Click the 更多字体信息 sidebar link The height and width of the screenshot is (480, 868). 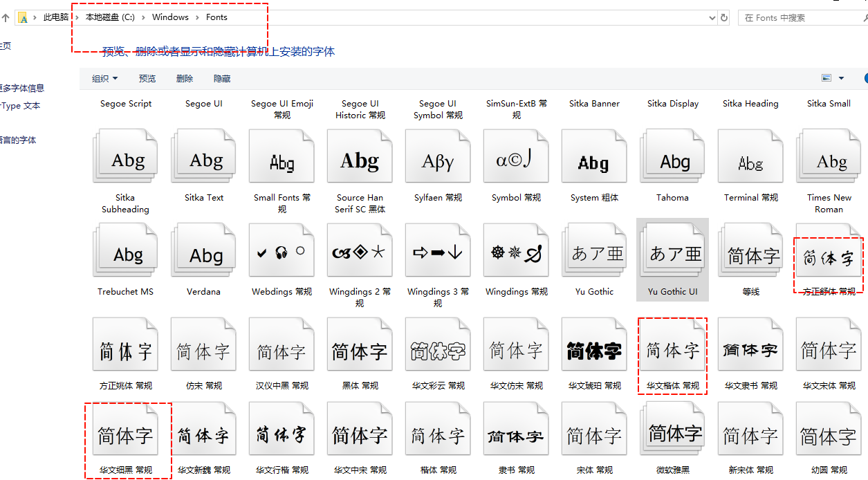pyautogui.click(x=21, y=88)
